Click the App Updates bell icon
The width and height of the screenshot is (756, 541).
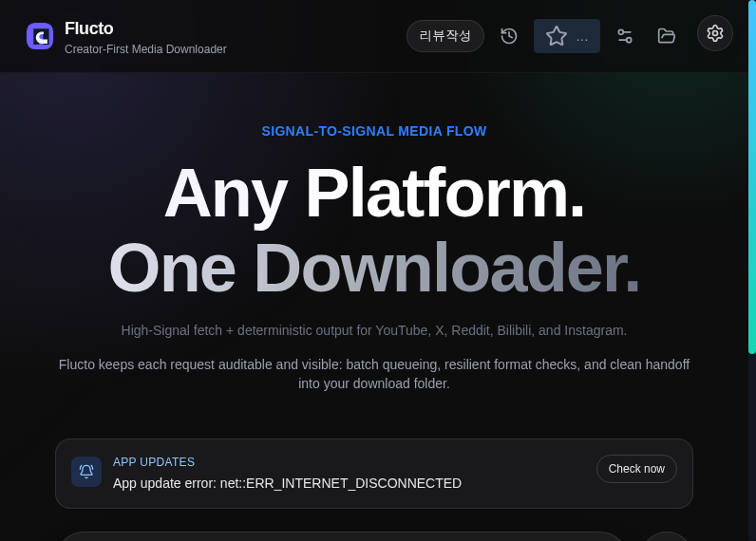point(86,472)
